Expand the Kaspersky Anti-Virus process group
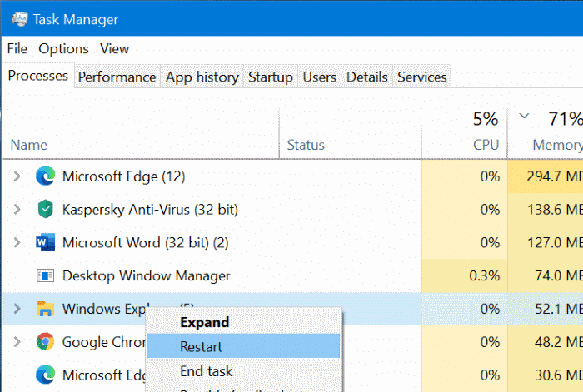This screenshot has height=392, width=583. click(17, 209)
